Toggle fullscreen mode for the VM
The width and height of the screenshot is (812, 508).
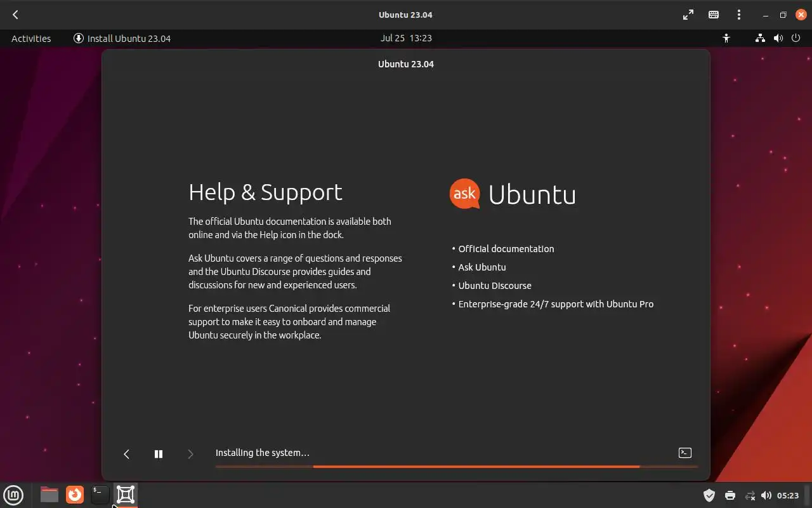pos(688,15)
